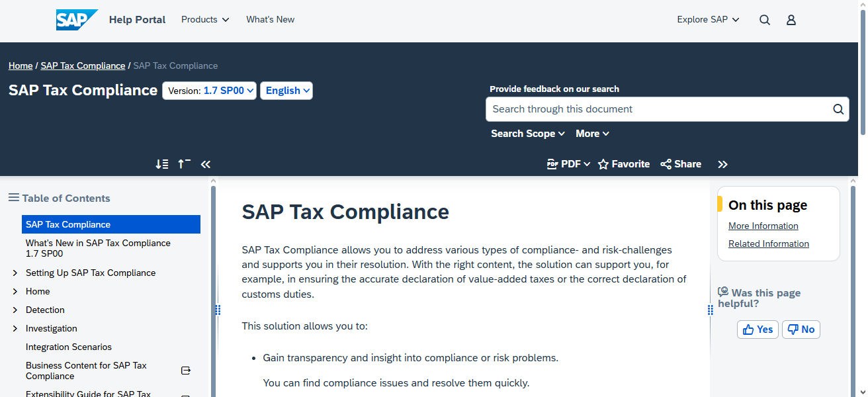Open site search with the magnifier icon
This screenshot has height=397, width=868.
click(x=765, y=20)
